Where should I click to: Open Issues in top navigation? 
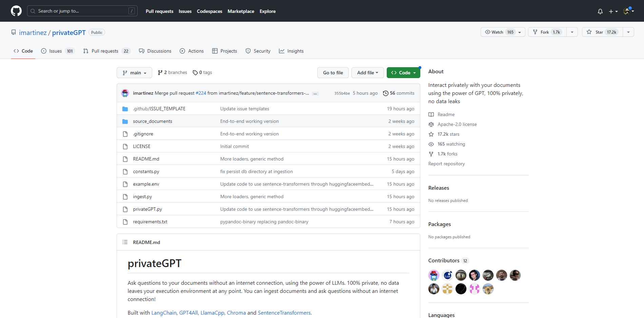click(x=185, y=11)
